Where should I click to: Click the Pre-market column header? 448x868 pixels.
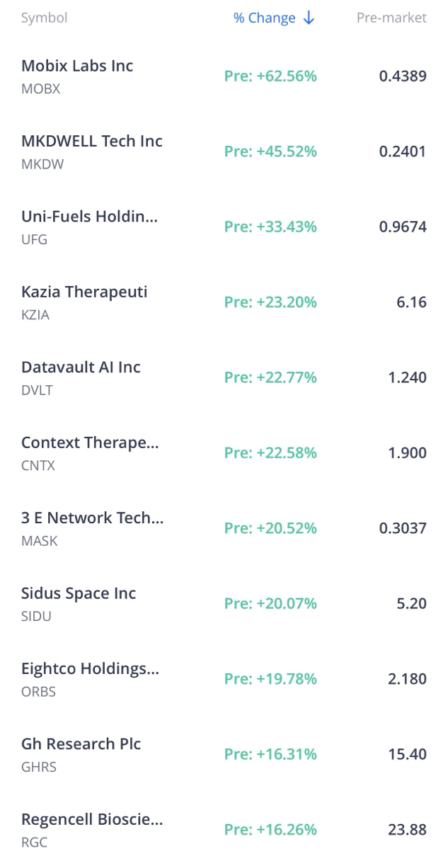[391, 18]
